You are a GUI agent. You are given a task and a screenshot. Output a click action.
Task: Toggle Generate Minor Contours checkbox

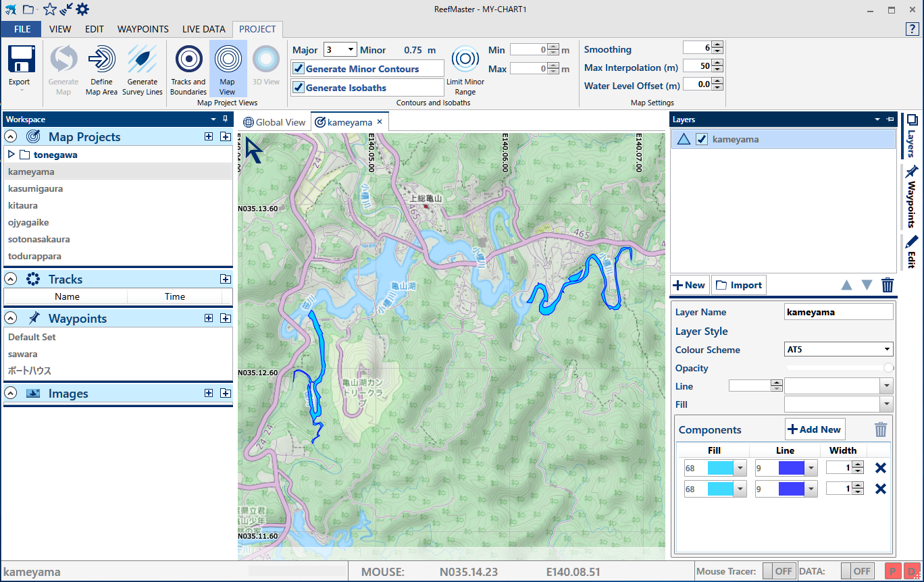298,68
